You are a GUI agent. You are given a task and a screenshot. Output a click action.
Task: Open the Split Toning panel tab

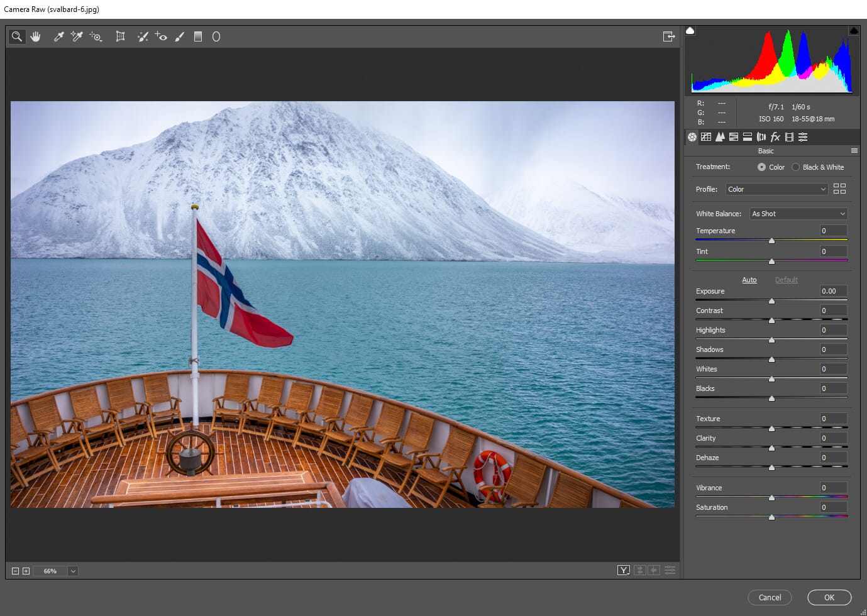click(748, 136)
